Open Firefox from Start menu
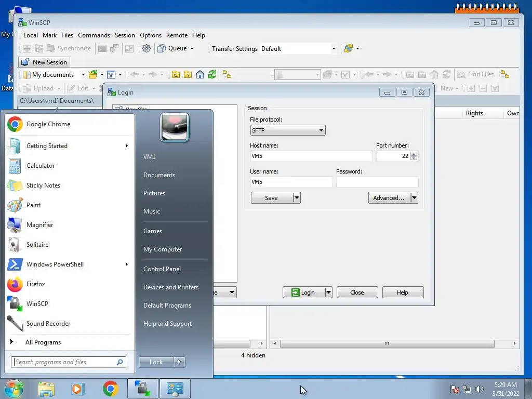Image resolution: width=532 pixels, height=399 pixels. (36, 284)
